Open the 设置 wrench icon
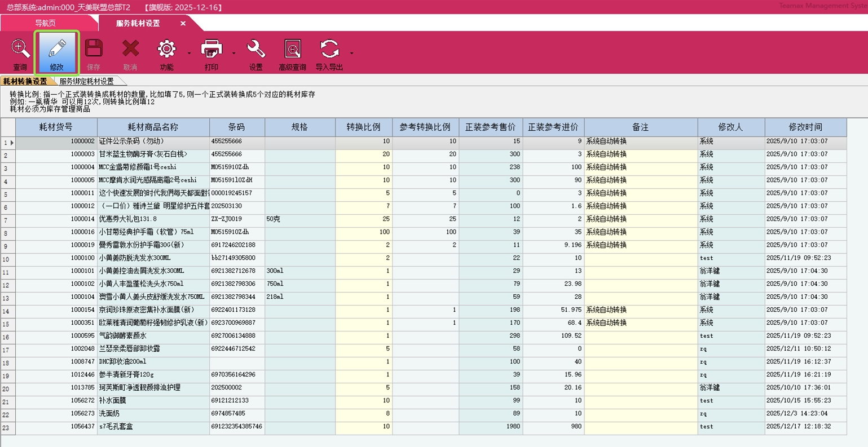868x447 pixels. click(256, 50)
